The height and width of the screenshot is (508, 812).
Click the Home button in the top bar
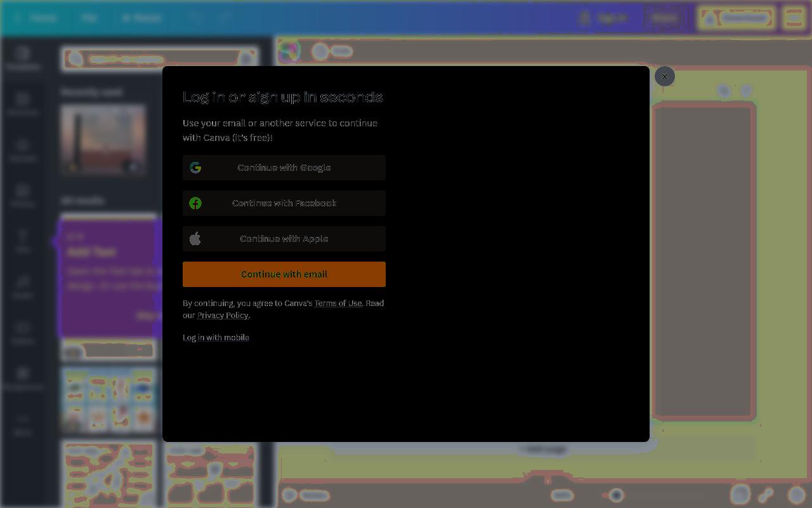click(37, 18)
